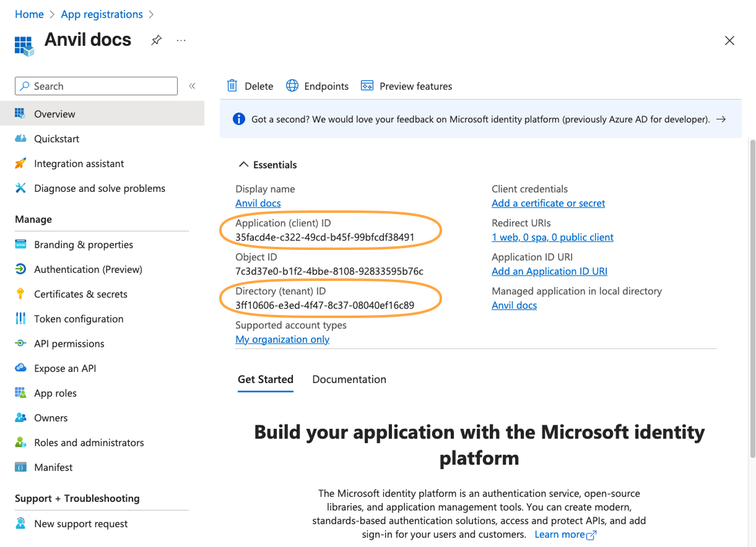
Task: Open the more options ellipsis menu
Action: click(181, 40)
